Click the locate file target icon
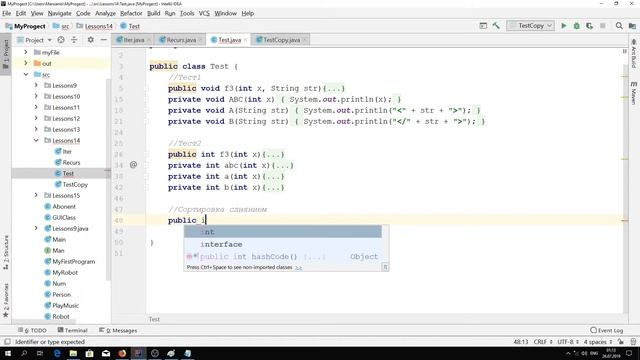This screenshot has height=360, width=640. tap(61, 40)
